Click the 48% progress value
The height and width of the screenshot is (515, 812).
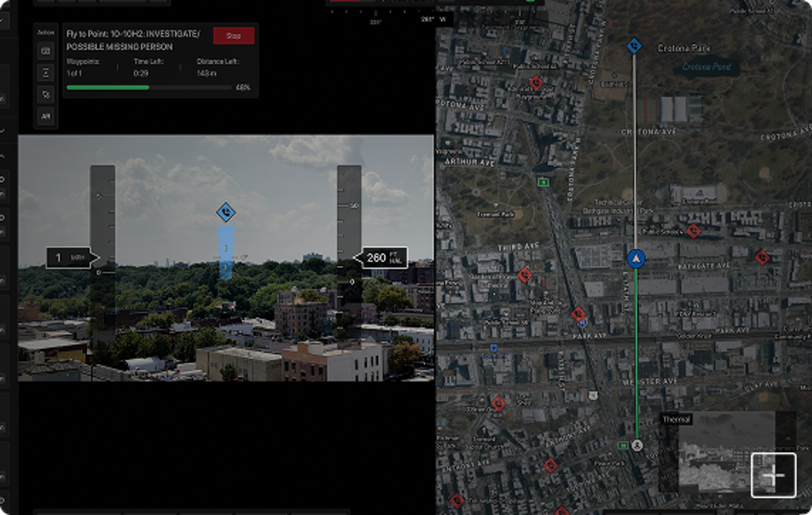point(243,88)
